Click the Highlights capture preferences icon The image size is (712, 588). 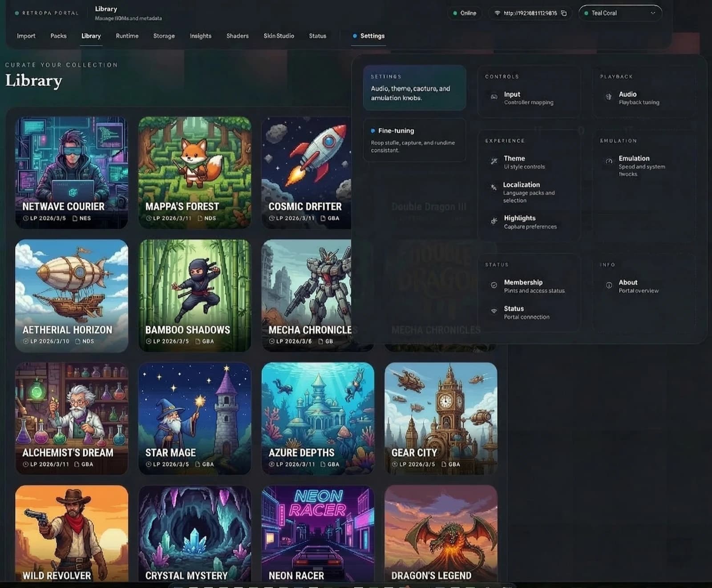(x=494, y=221)
